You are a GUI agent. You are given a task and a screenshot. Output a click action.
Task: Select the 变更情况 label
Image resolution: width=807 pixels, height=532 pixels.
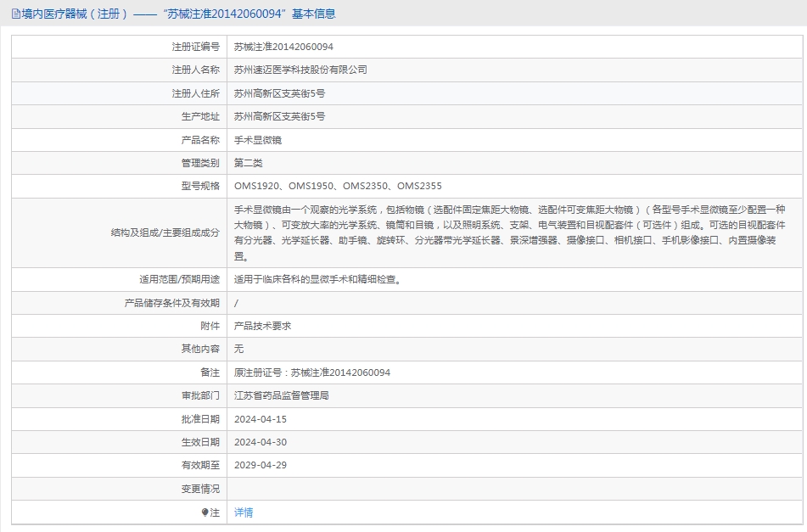(200, 489)
